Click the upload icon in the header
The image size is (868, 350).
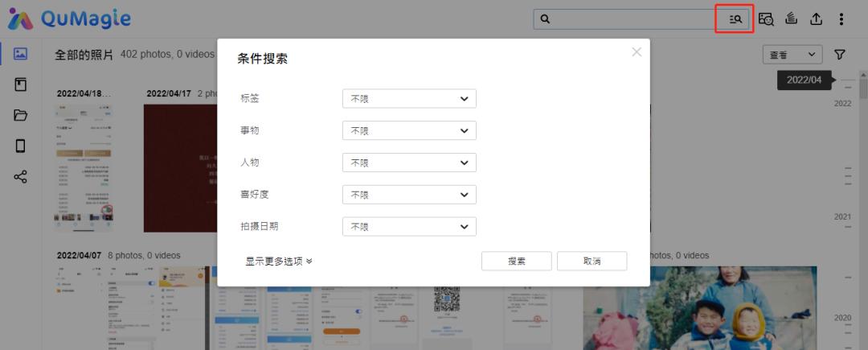[x=816, y=19]
